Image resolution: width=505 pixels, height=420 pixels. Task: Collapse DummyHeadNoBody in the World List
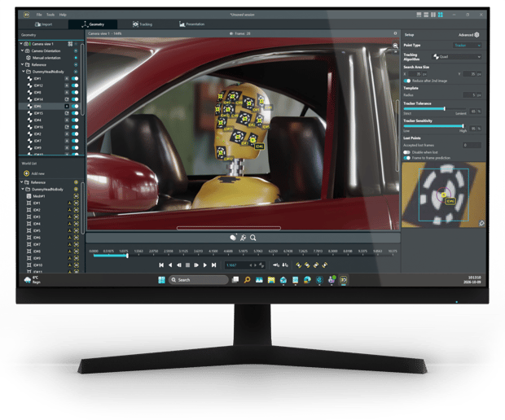pos(23,189)
